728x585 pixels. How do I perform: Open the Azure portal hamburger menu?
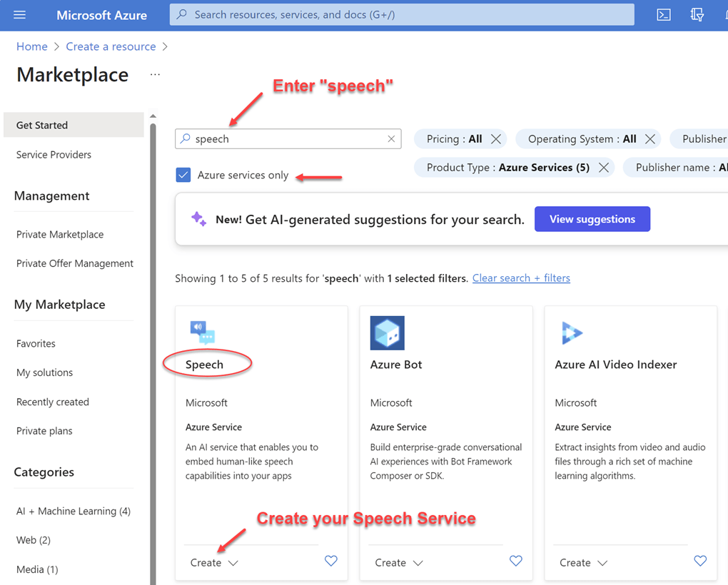[19, 15]
